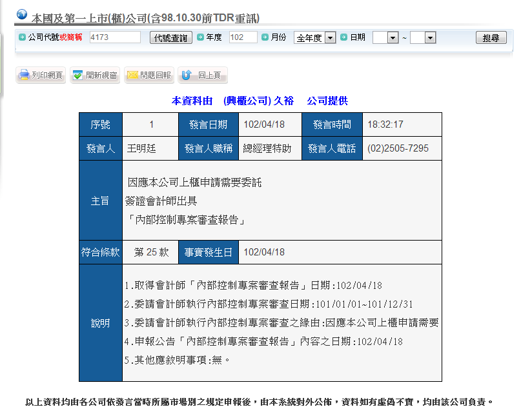532x416 pixels.
Task: Click the green arrow bullet beside 公司代號
Action: pos(22,37)
